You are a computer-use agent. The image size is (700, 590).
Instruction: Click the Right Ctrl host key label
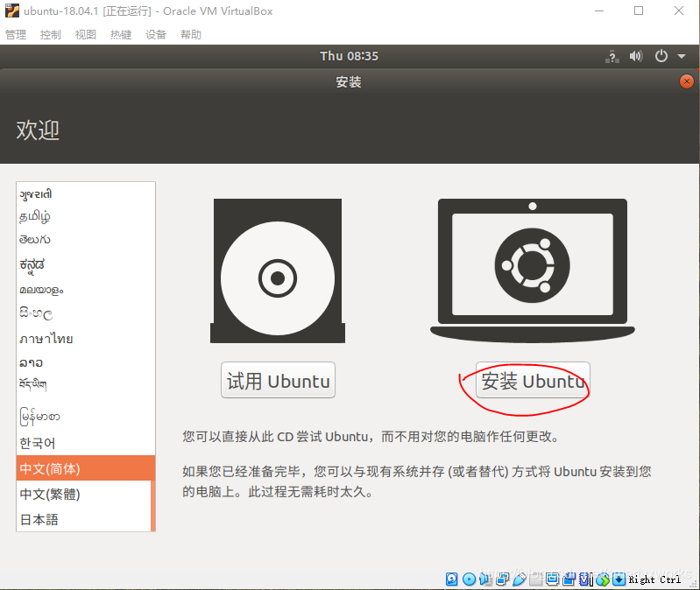pos(654,579)
